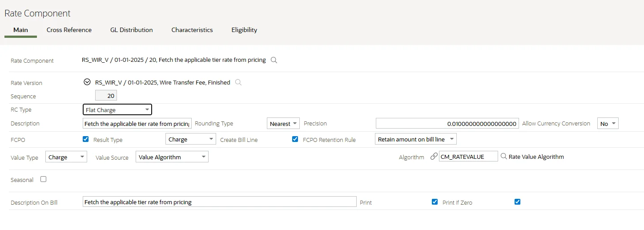Image resolution: width=644 pixels, height=230 pixels.
Task: Click the Algorithm search magnifier icon
Action: coord(503,157)
